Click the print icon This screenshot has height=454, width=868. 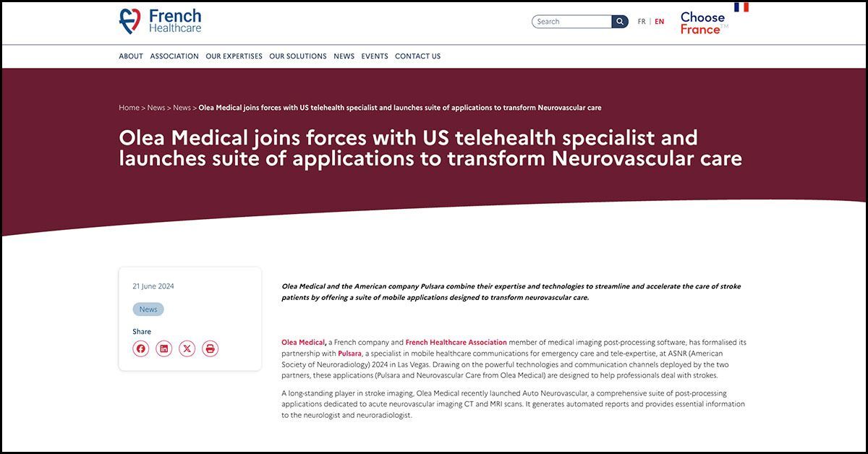point(210,348)
